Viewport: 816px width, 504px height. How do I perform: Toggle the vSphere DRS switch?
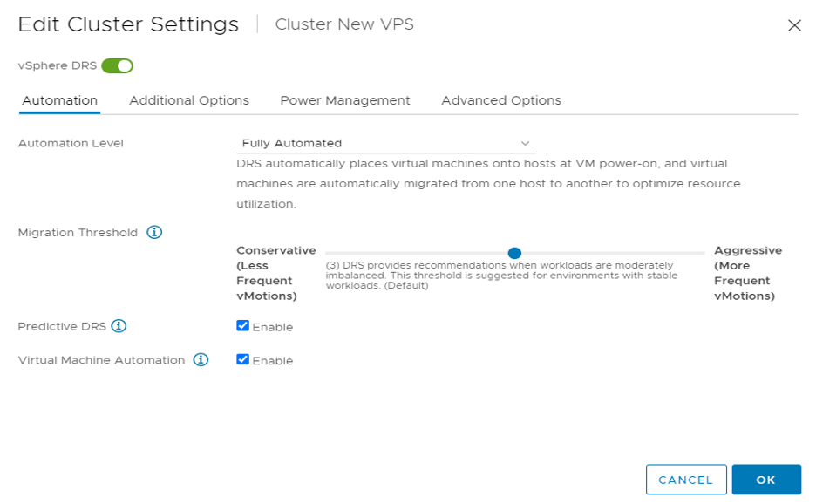pos(117,65)
